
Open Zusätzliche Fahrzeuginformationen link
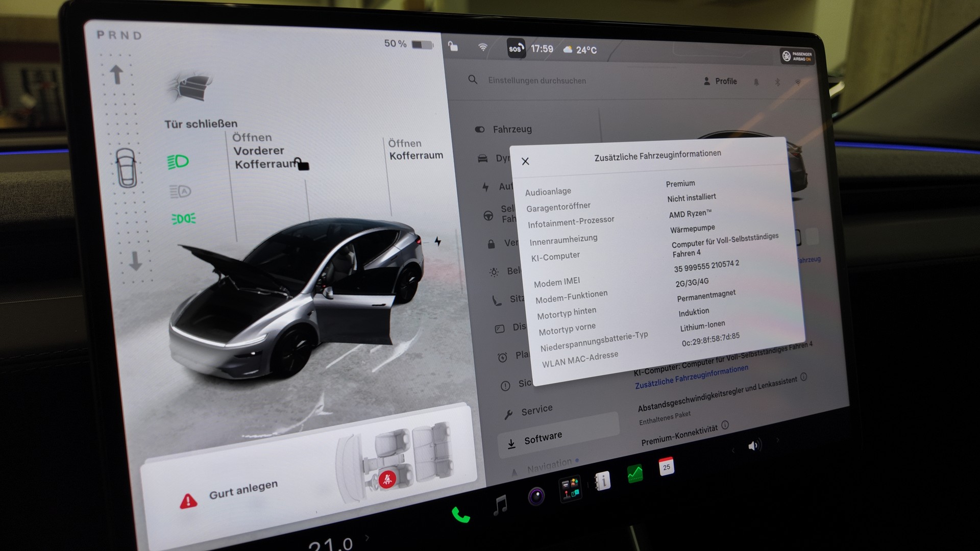coord(692,377)
